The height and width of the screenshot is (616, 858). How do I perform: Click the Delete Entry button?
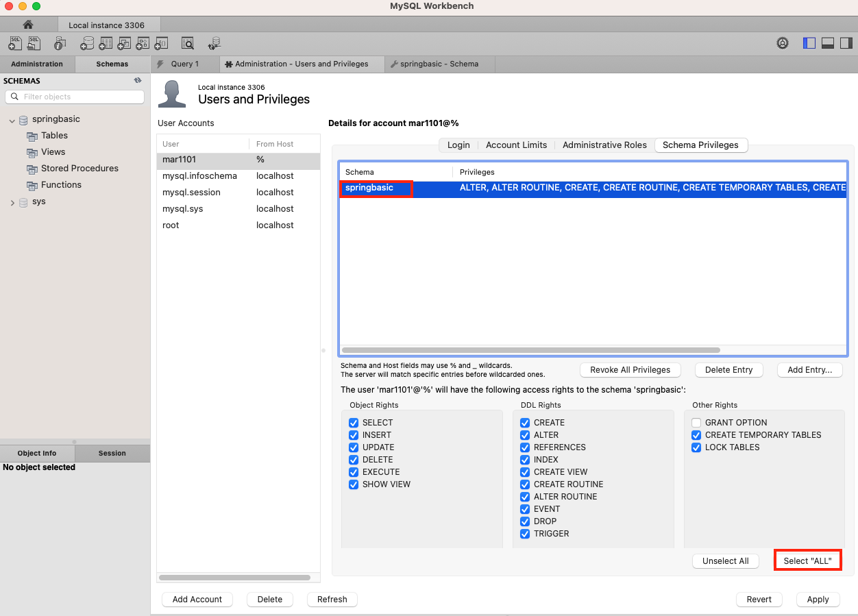(x=728, y=370)
